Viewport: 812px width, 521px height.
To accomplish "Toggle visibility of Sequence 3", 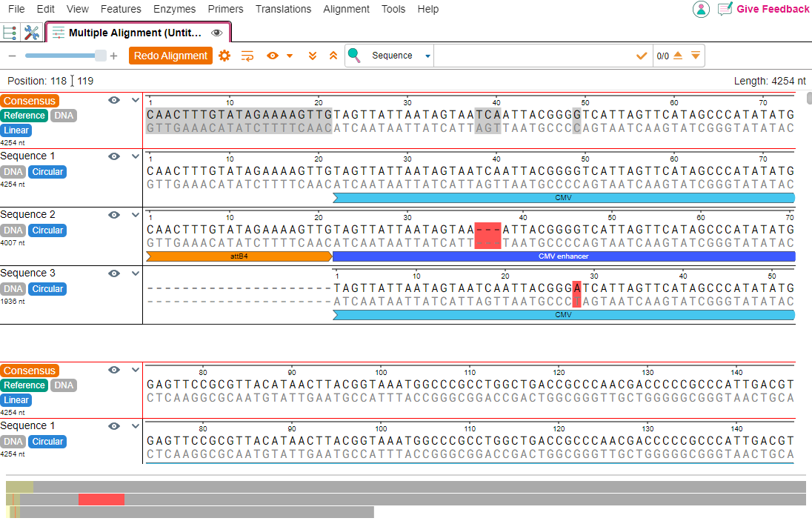I will [114, 273].
